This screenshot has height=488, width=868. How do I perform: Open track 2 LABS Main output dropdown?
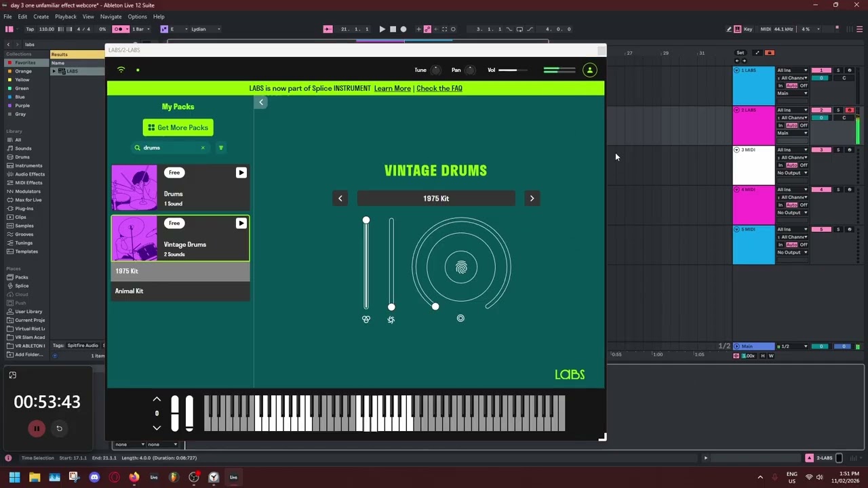tap(792, 133)
